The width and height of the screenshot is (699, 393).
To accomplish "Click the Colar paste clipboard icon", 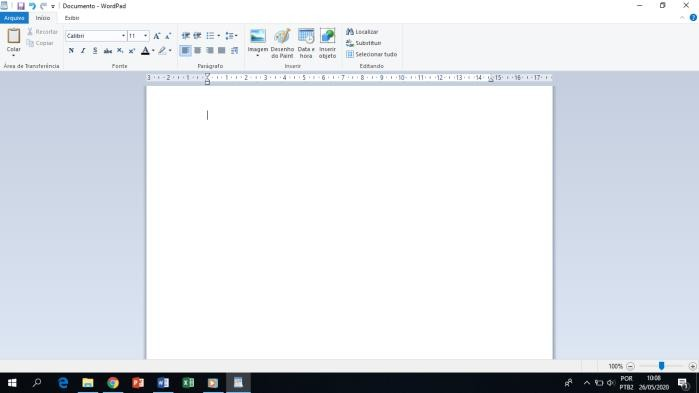I will point(14,36).
